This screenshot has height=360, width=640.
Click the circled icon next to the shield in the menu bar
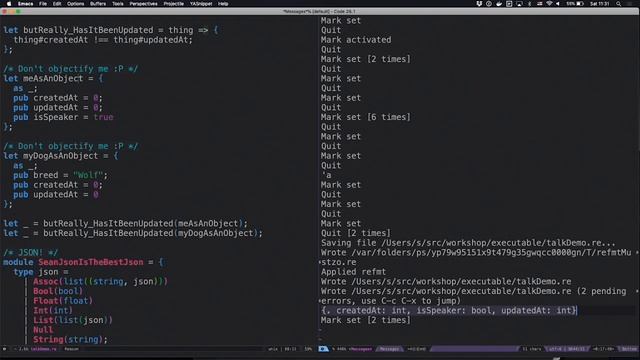click(x=489, y=4)
